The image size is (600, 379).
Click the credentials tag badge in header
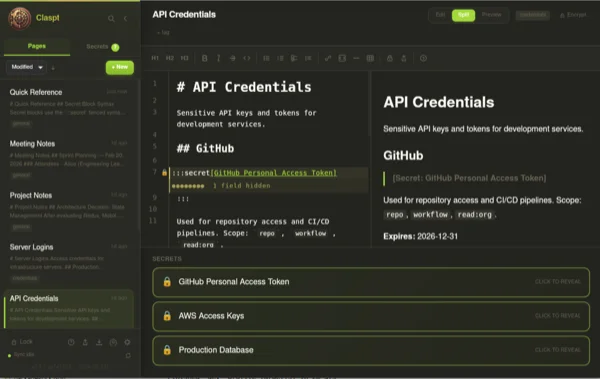point(533,15)
